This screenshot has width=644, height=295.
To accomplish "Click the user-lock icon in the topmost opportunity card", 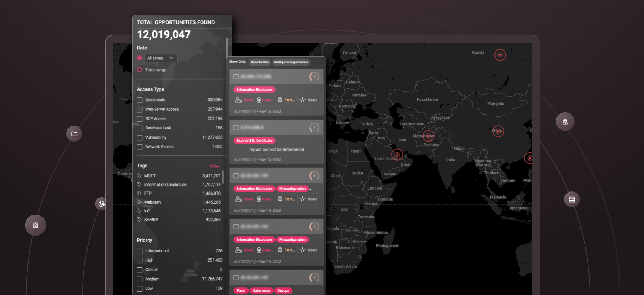I will coord(239,100).
